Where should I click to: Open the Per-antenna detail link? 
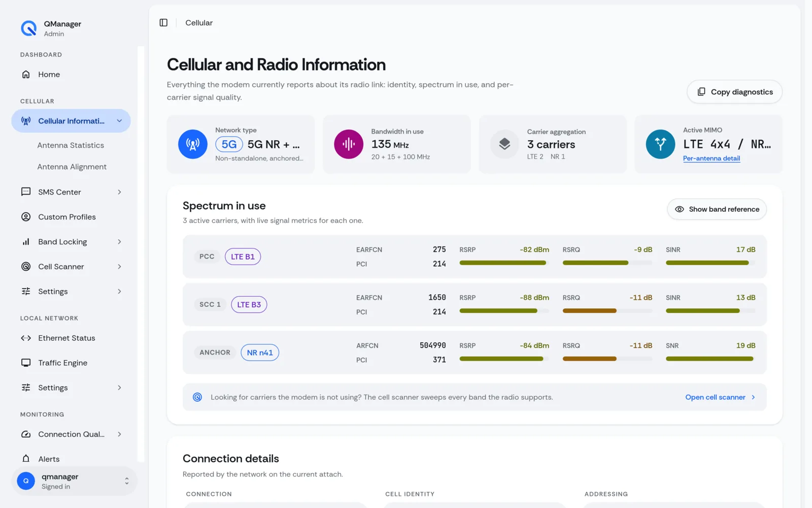point(712,158)
